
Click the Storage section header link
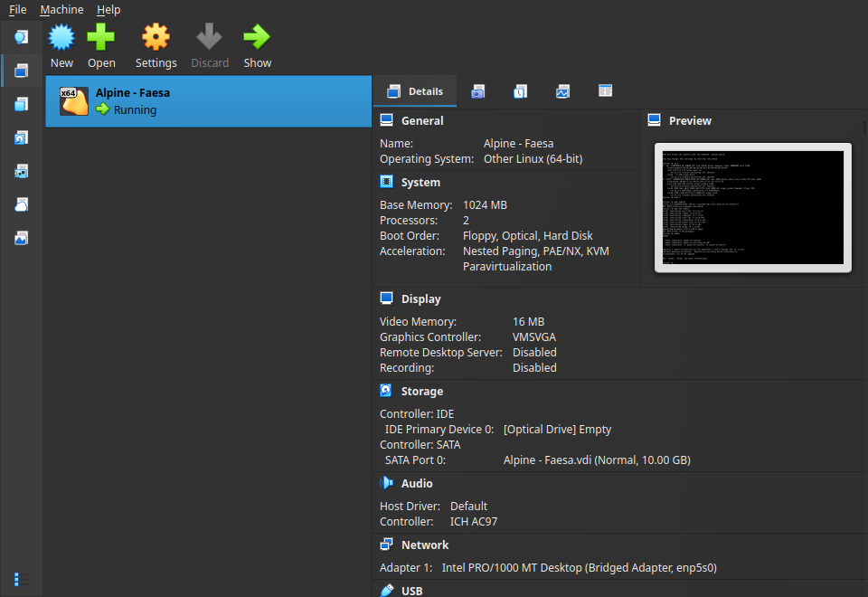pos(421,392)
